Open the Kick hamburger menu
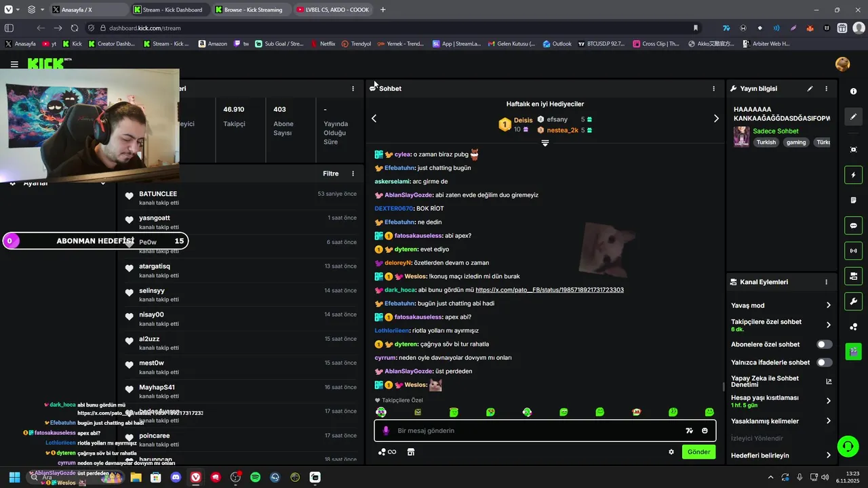Viewport: 868px width, 488px height. click(x=14, y=64)
